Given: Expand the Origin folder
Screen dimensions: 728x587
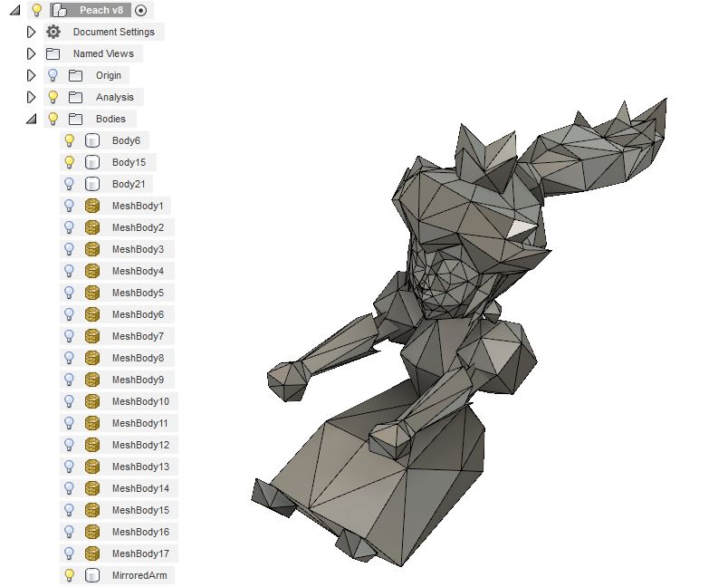Looking at the screenshot, I should tap(31, 75).
